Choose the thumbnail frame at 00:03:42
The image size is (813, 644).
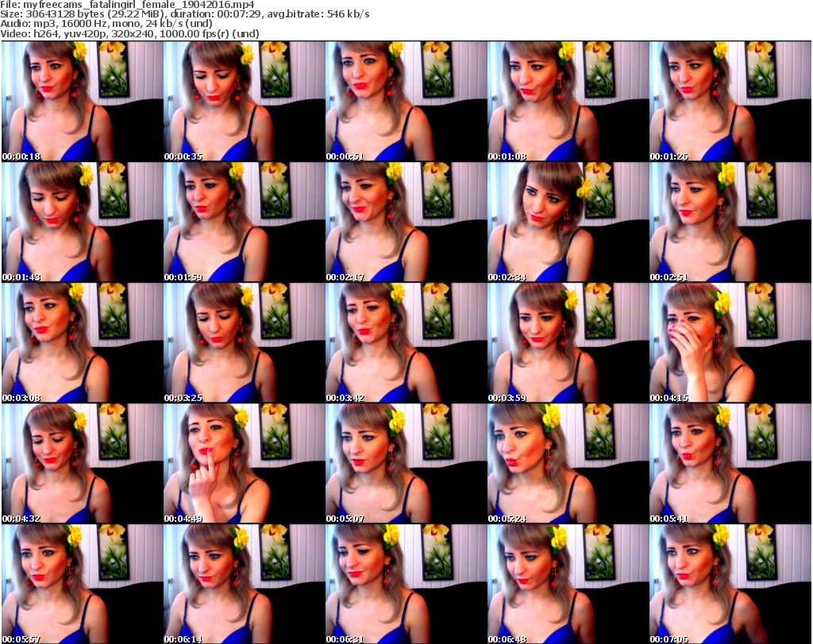pyautogui.click(x=406, y=343)
